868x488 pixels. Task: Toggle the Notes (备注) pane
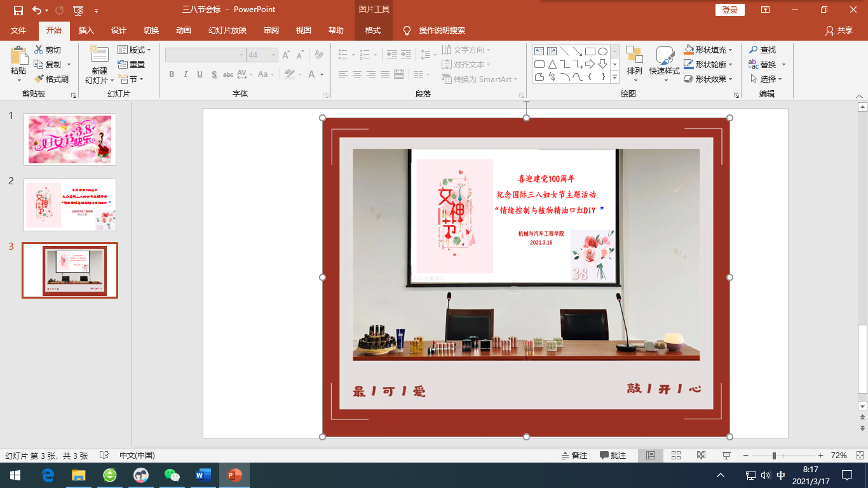574,456
